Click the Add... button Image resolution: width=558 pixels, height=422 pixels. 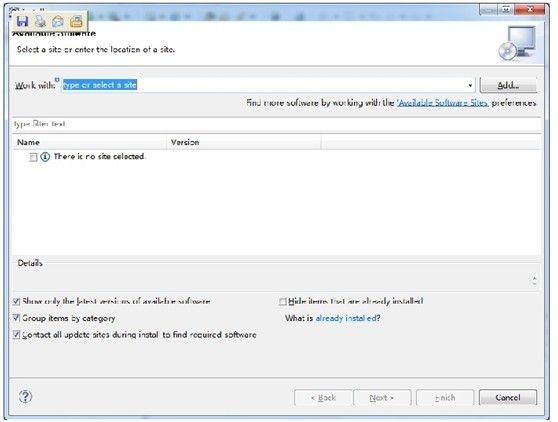pos(508,85)
